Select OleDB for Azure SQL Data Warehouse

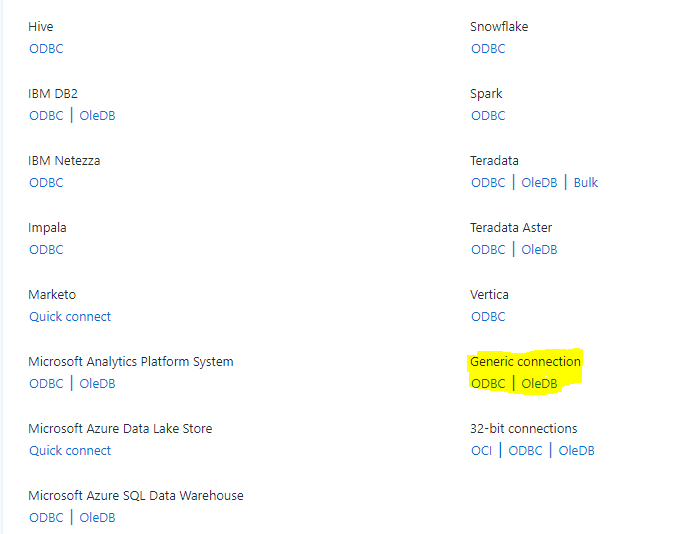[x=97, y=517]
